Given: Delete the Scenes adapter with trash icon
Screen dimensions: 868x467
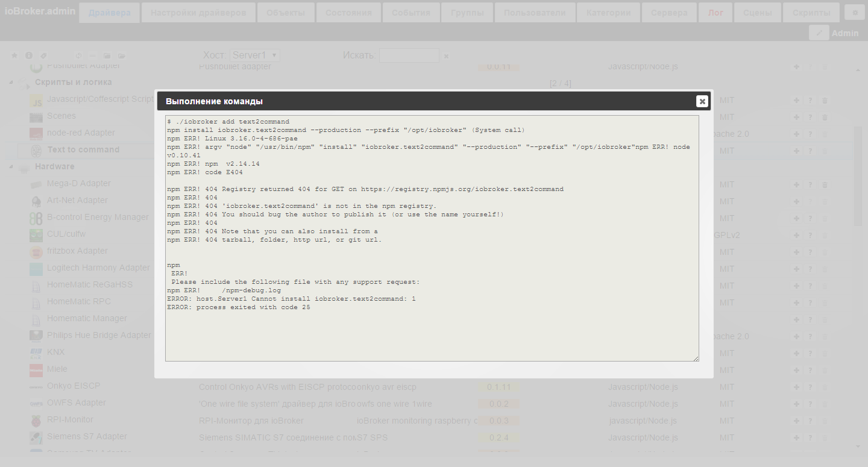Looking at the screenshot, I should (825, 117).
